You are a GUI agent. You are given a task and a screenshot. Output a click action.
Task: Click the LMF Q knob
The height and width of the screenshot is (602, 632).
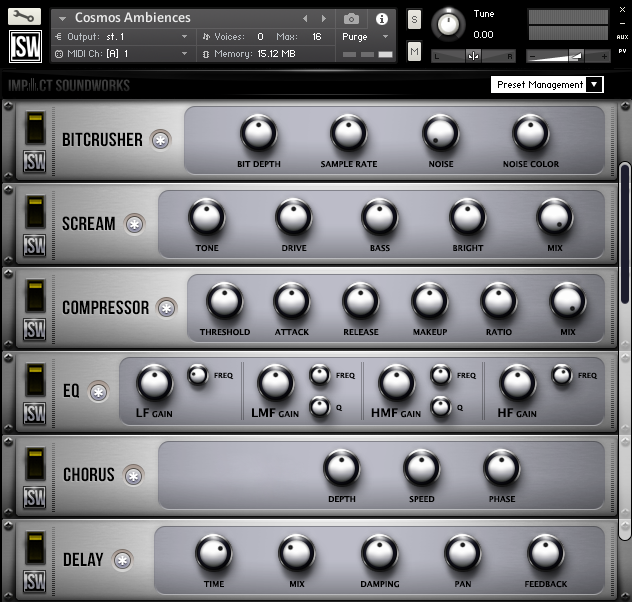click(320, 407)
